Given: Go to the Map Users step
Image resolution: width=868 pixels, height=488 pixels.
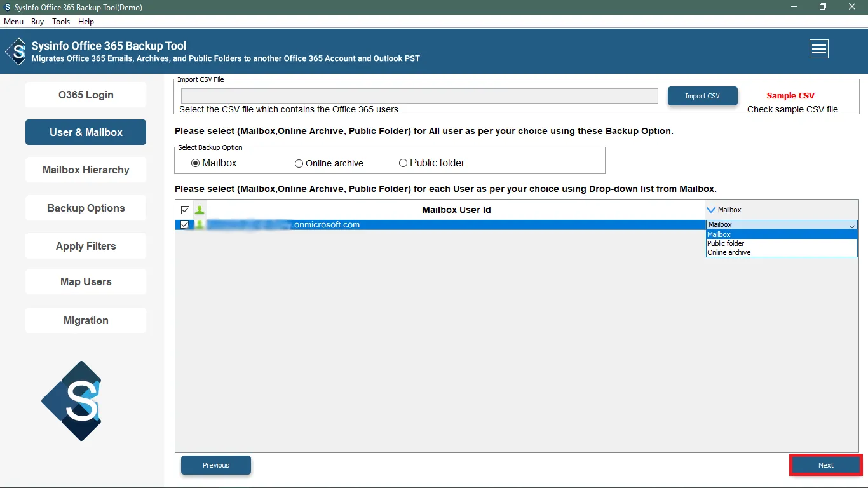Looking at the screenshot, I should click(x=86, y=281).
